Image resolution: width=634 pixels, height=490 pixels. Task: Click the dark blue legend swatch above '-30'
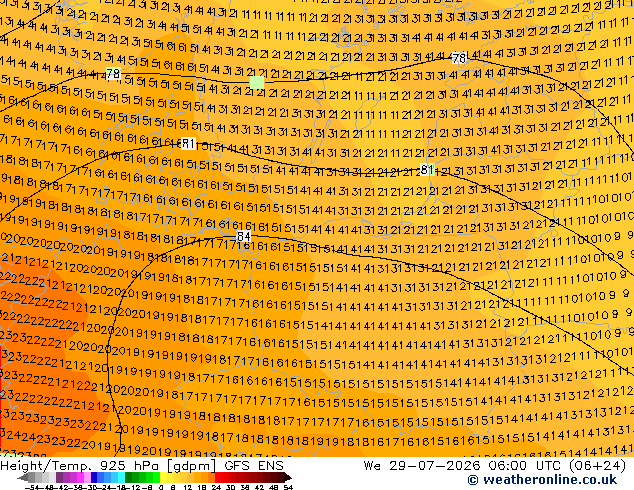(x=94, y=477)
